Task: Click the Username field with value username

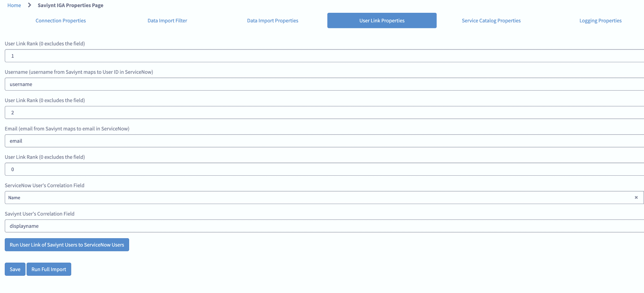Action: [324, 84]
